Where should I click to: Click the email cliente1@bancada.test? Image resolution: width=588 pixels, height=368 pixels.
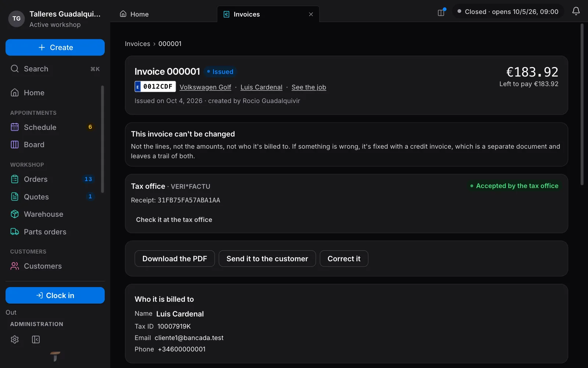coord(189,338)
